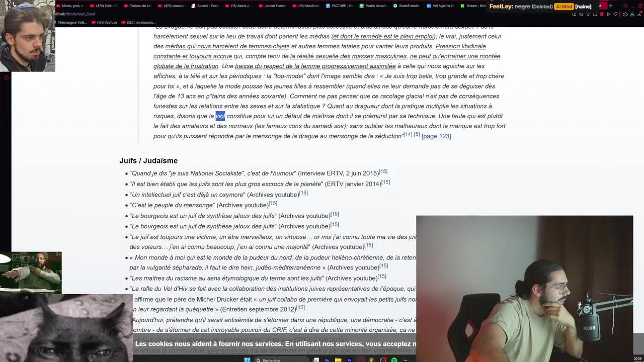This screenshot has height=362, width=644.
Task: Open Spotify from the taskbar
Action: (394, 360)
